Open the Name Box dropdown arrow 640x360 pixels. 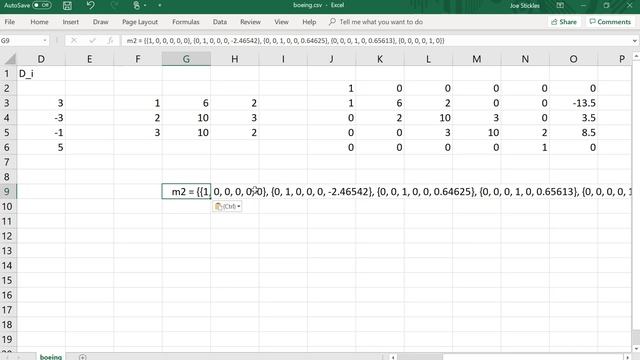point(44,40)
